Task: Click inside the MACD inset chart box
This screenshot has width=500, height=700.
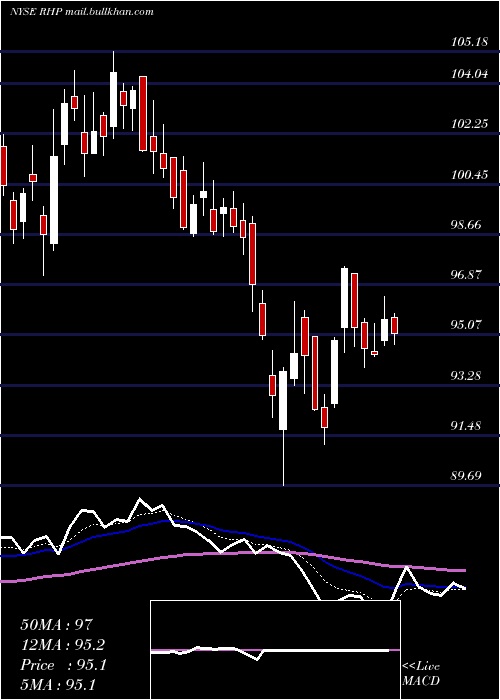Action: point(275,650)
